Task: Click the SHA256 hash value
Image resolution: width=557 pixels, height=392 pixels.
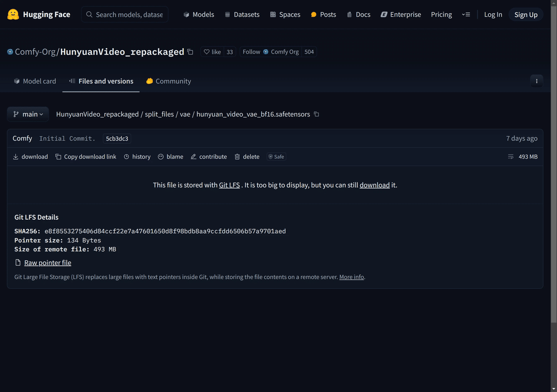Action: coord(165,231)
